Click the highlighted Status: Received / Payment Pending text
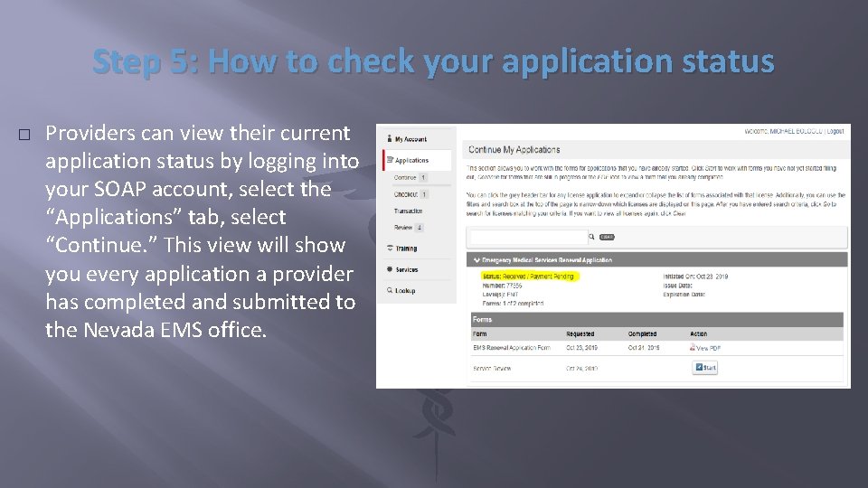The height and width of the screenshot is (488, 868). [529, 277]
